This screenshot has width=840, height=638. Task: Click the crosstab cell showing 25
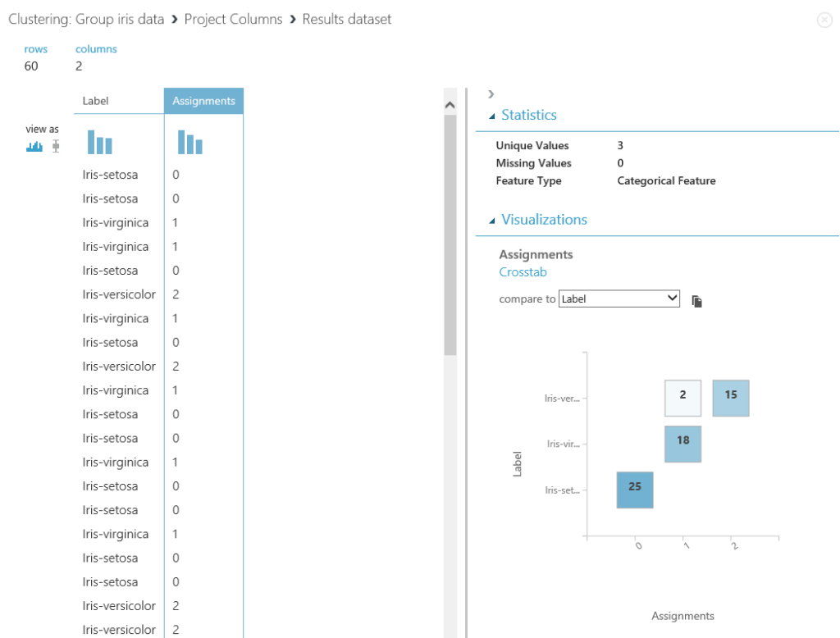(634, 490)
